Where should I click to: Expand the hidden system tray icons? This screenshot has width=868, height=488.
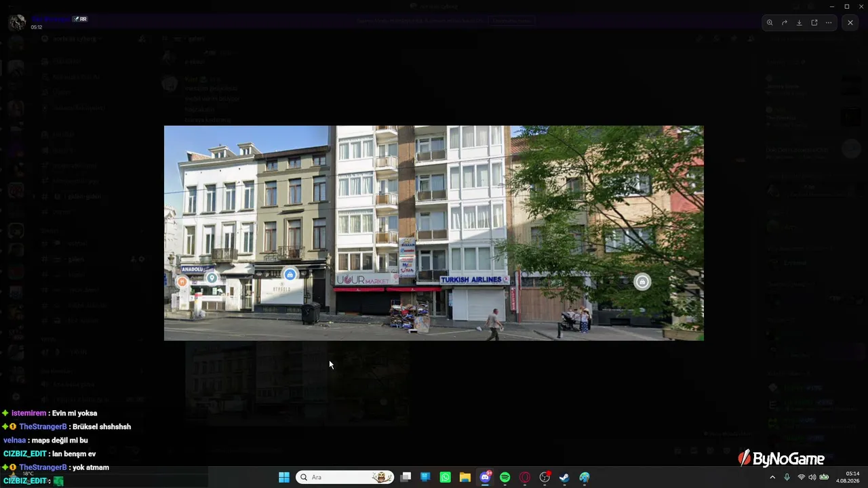tap(772, 477)
